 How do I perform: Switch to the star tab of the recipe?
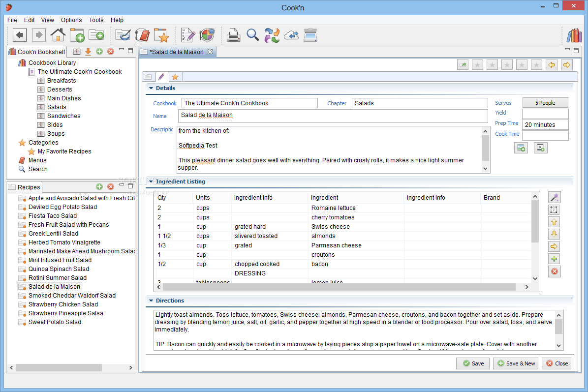175,76
